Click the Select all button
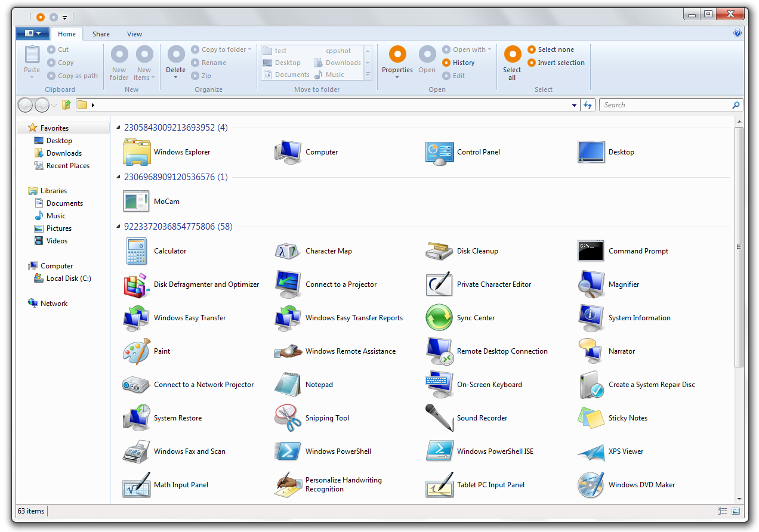This screenshot has width=759, height=532. 513,63
